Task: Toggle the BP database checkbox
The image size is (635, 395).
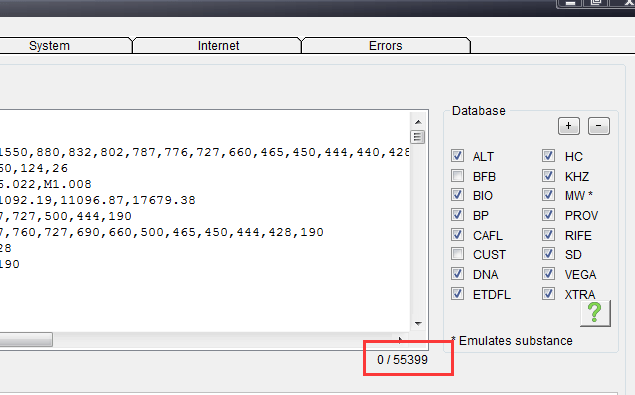Action: (x=457, y=215)
